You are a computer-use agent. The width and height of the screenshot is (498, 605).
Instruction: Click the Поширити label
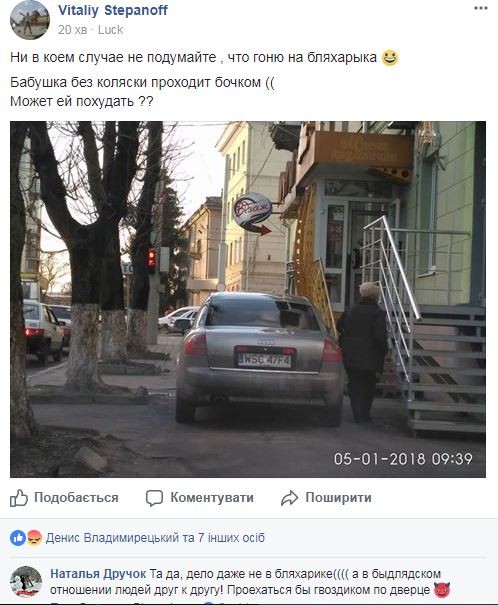tap(338, 498)
